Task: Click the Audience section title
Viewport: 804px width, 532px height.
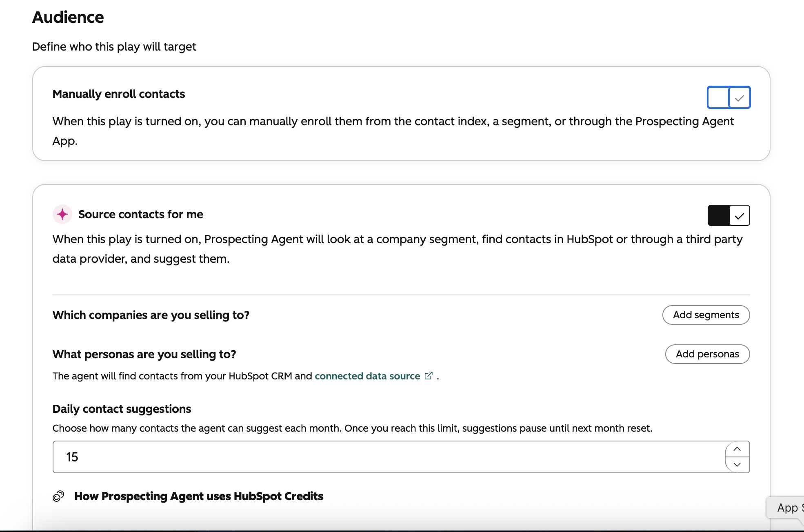Action: point(68,17)
